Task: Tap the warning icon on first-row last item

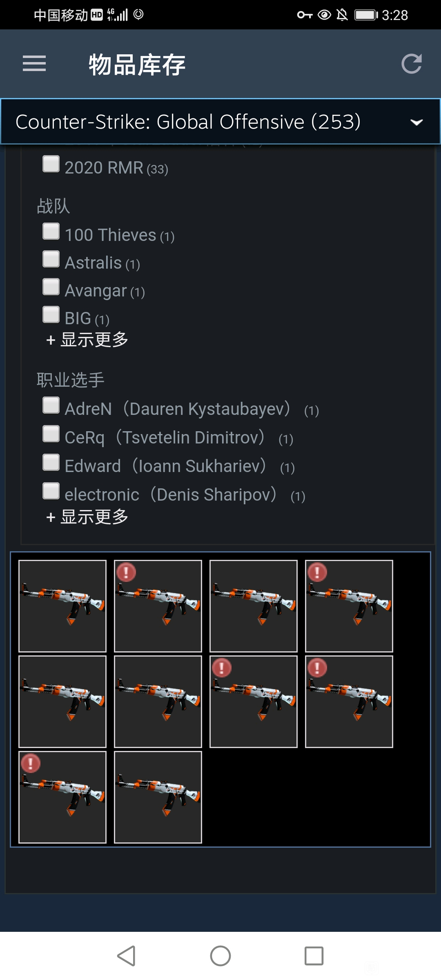Action: tap(317, 572)
